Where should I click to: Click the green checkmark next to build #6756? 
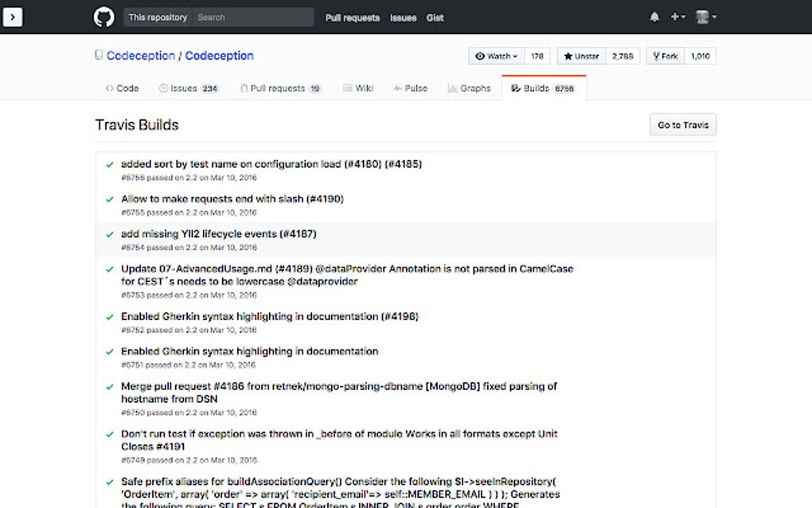click(110, 164)
